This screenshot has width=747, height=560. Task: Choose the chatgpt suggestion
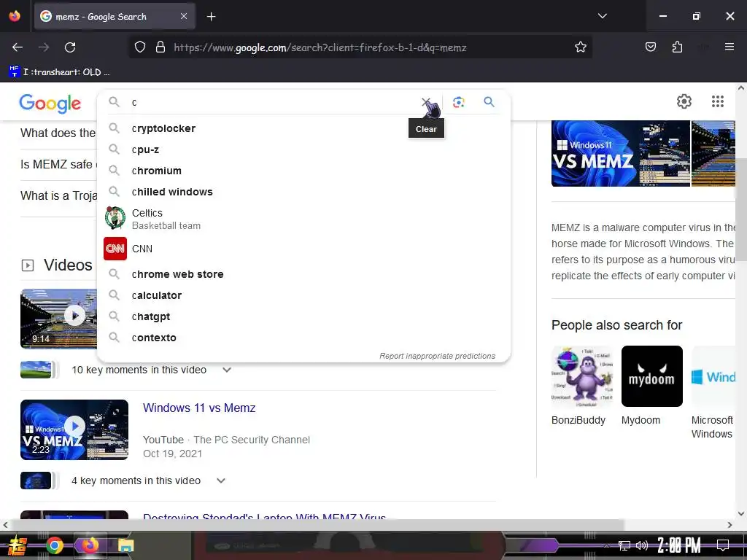point(303,316)
